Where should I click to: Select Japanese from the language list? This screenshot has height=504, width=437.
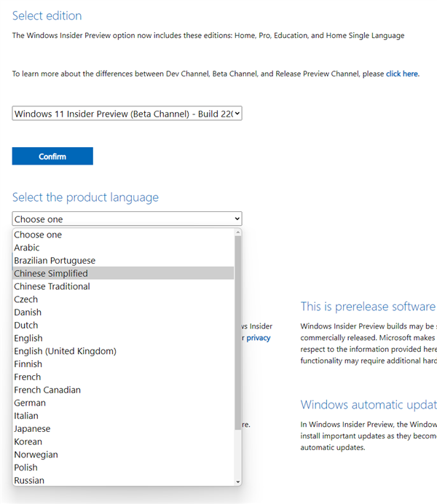32,429
